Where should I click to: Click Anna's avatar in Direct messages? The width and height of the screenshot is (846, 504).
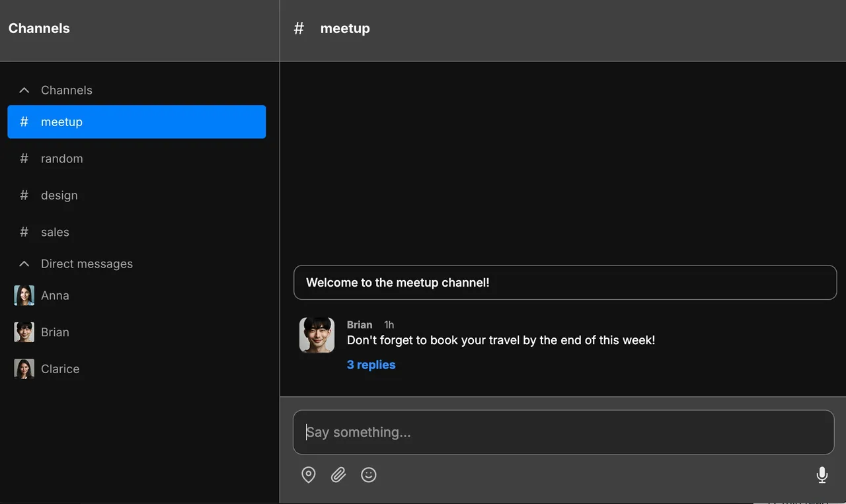coord(24,295)
